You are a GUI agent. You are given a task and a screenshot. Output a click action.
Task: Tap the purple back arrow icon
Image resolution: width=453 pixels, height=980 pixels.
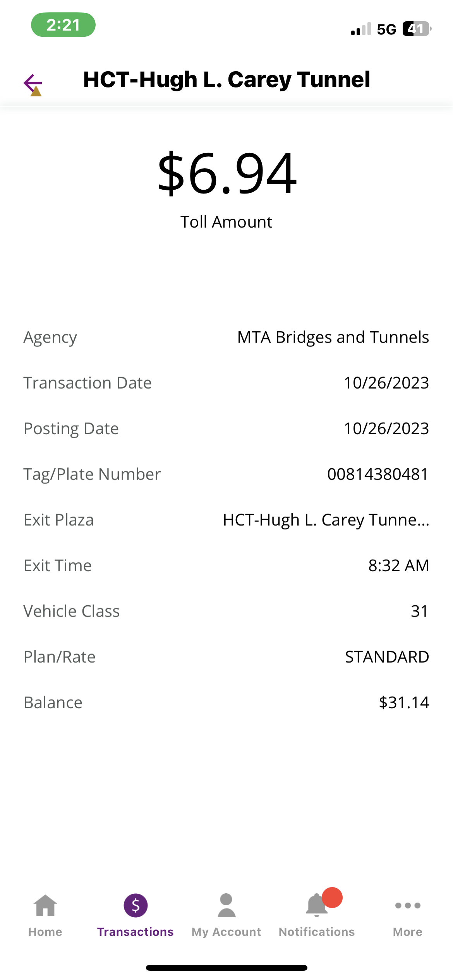[33, 84]
